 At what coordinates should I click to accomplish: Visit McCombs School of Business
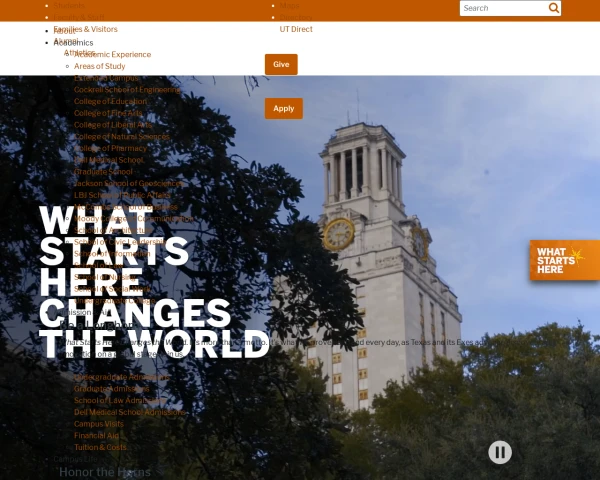126,207
